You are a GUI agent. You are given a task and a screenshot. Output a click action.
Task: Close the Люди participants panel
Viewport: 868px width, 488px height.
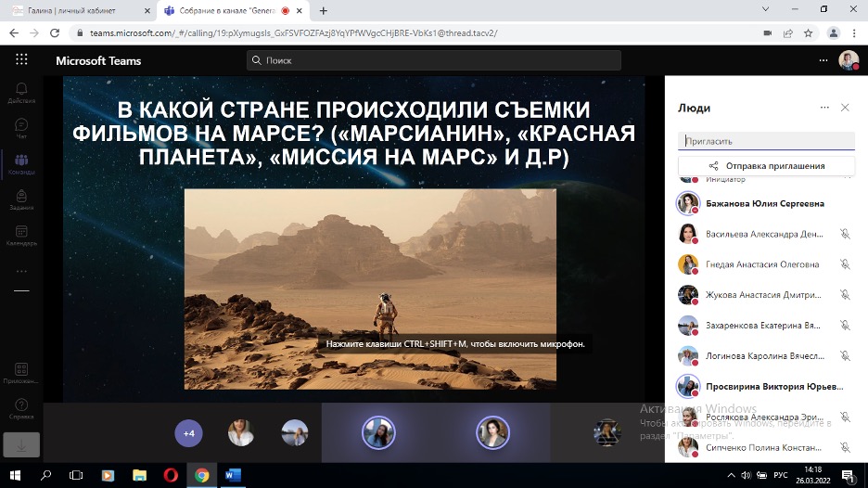pos(845,108)
